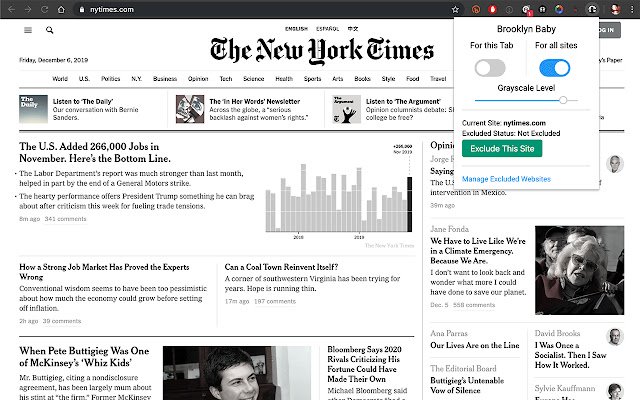
Task: Switch to the Chinese edition link
Action: (x=353, y=29)
